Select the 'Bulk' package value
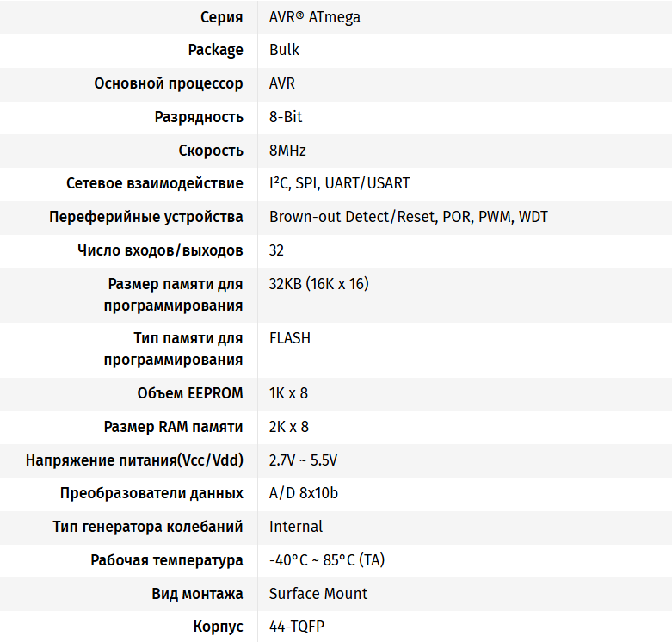This screenshot has width=672, height=642. (285, 50)
